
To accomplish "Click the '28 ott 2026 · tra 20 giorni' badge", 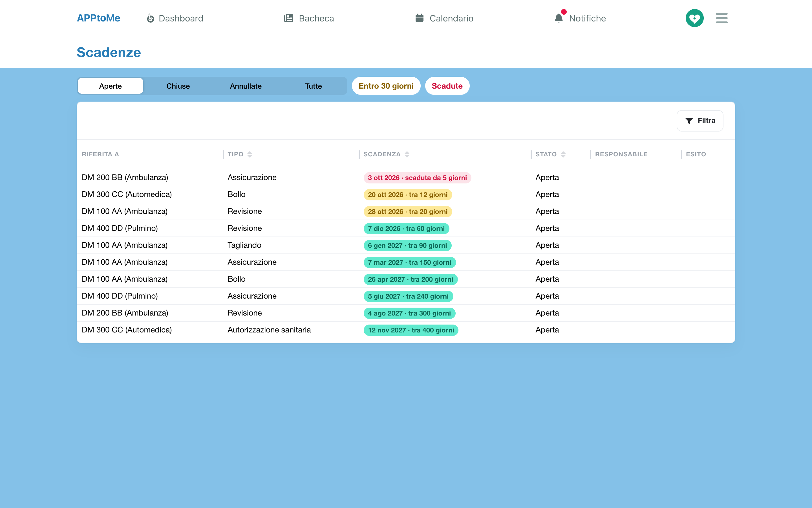I will (x=408, y=212).
